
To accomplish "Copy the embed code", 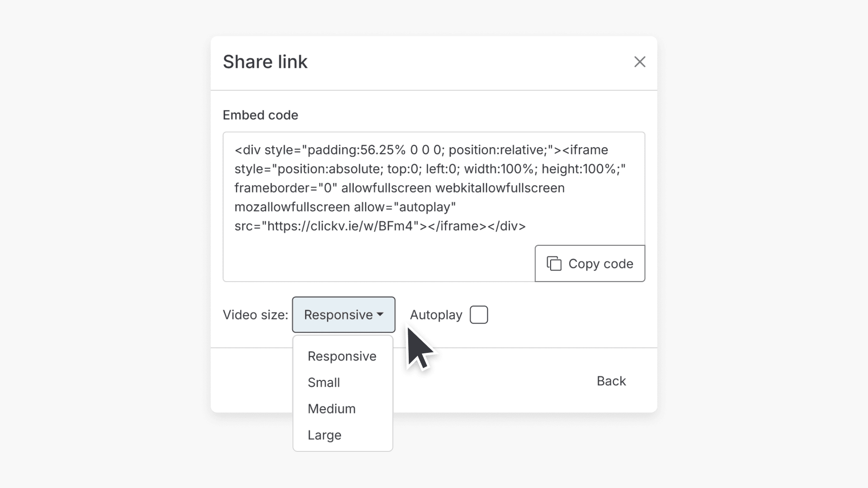I will pos(590,263).
